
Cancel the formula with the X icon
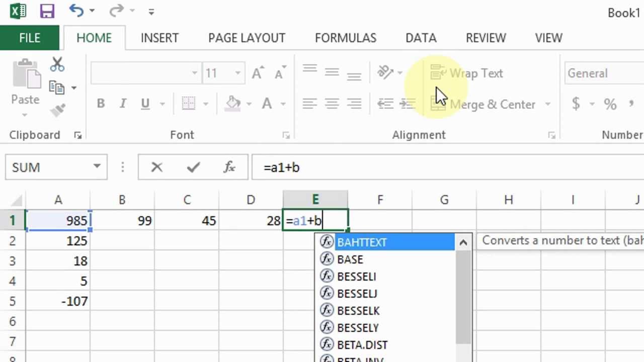point(157,167)
